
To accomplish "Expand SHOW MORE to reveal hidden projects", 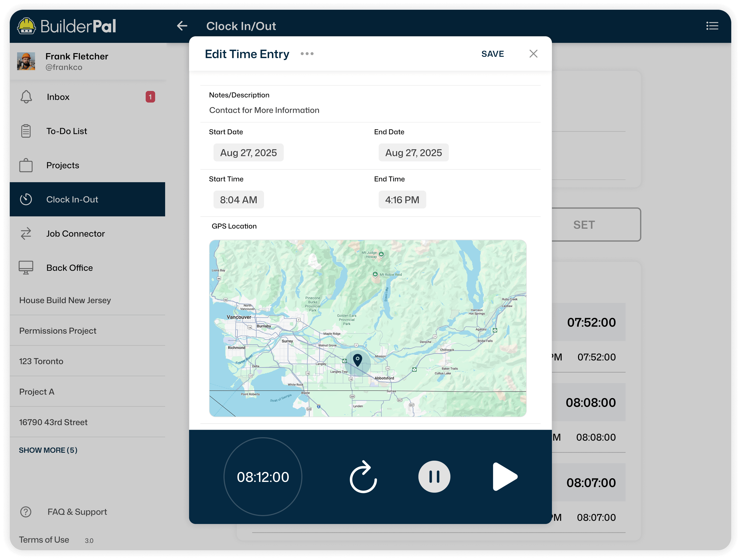I will (48, 450).
